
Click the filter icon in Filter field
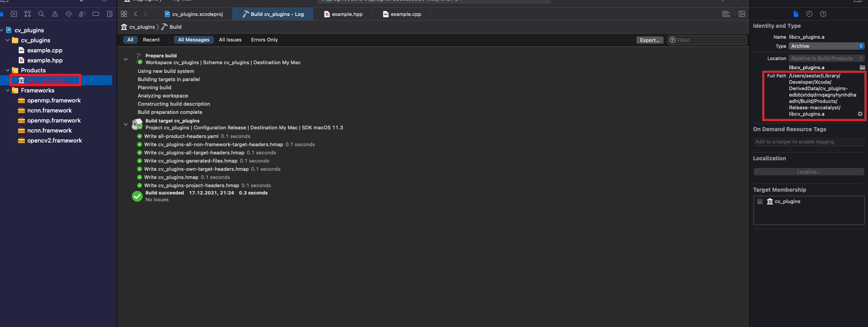click(672, 40)
